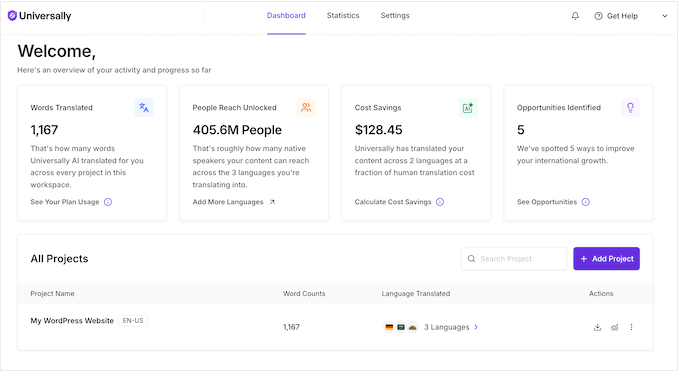This screenshot has height=371, width=680.
Task: Click the Project Name column header
Action: [x=52, y=294]
